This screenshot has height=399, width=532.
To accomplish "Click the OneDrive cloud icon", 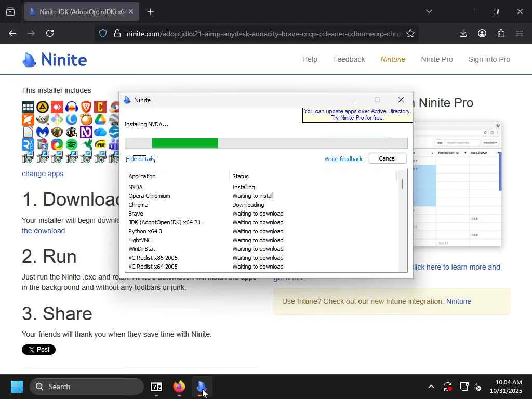I will pyautogui.click(x=100, y=132).
